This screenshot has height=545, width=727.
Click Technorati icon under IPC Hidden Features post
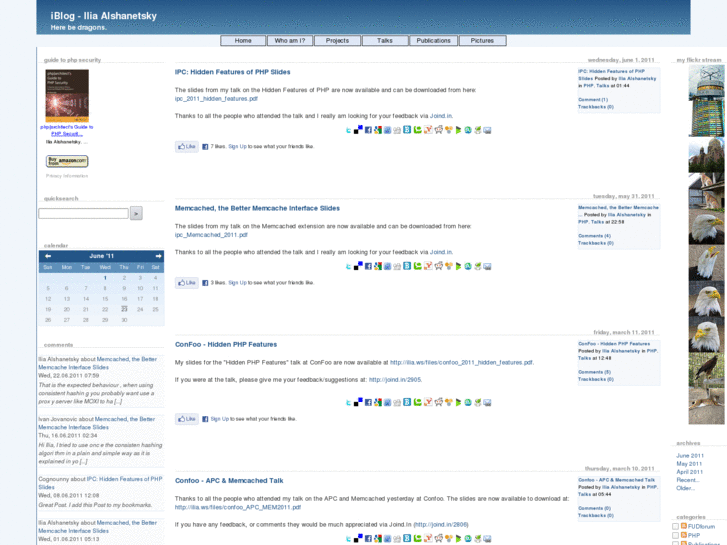coord(417,130)
